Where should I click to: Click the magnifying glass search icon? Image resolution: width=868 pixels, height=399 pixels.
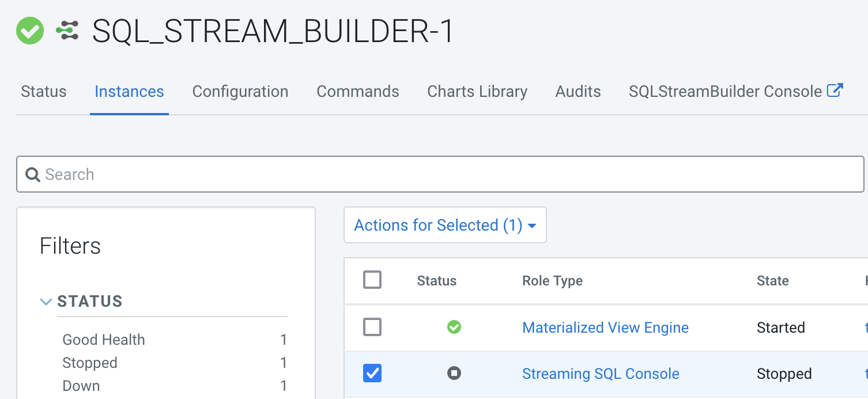pos(33,175)
